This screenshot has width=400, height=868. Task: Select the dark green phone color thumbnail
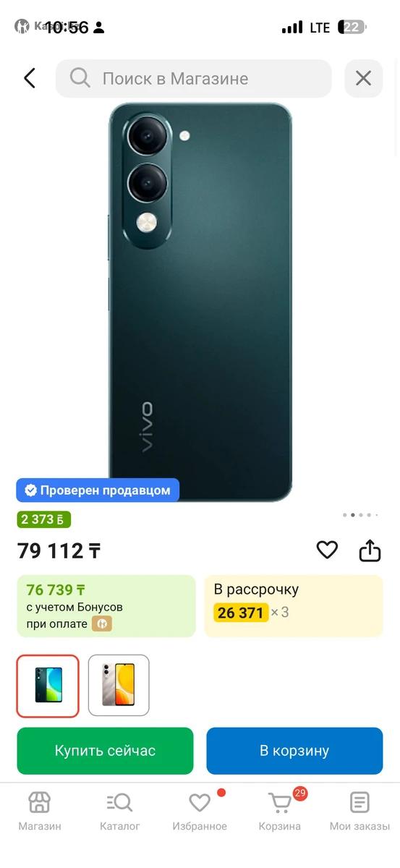(48, 686)
